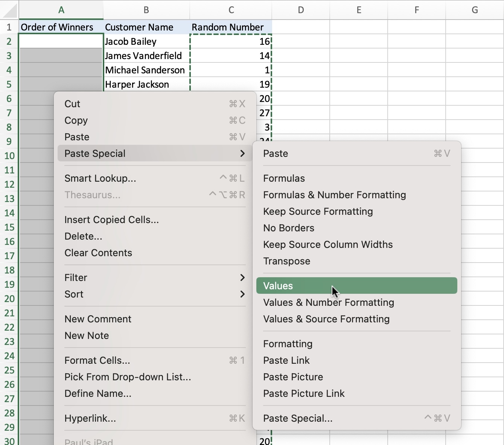Click the cell 'Michael Sanderson'
Screen dimensions: 504x445
click(146, 70)
